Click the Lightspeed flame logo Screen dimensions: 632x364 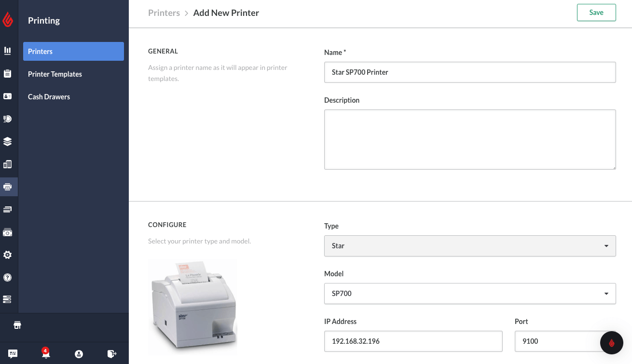[8, 19]
